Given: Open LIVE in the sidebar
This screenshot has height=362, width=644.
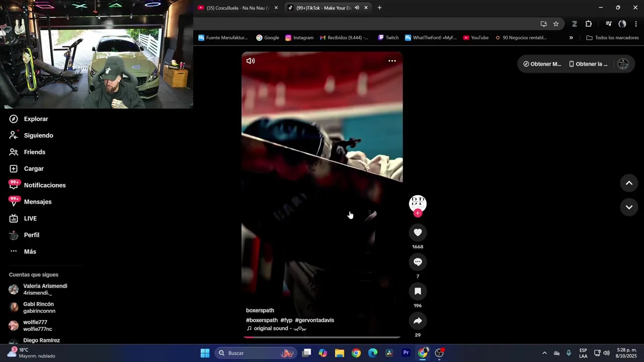Looking at the screenshot, I should (x=23, y=219).
